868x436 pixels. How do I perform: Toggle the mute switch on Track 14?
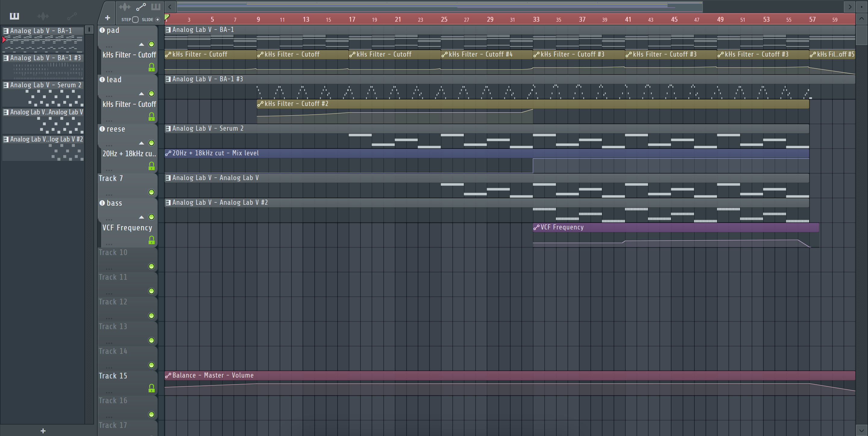[152, 365]
